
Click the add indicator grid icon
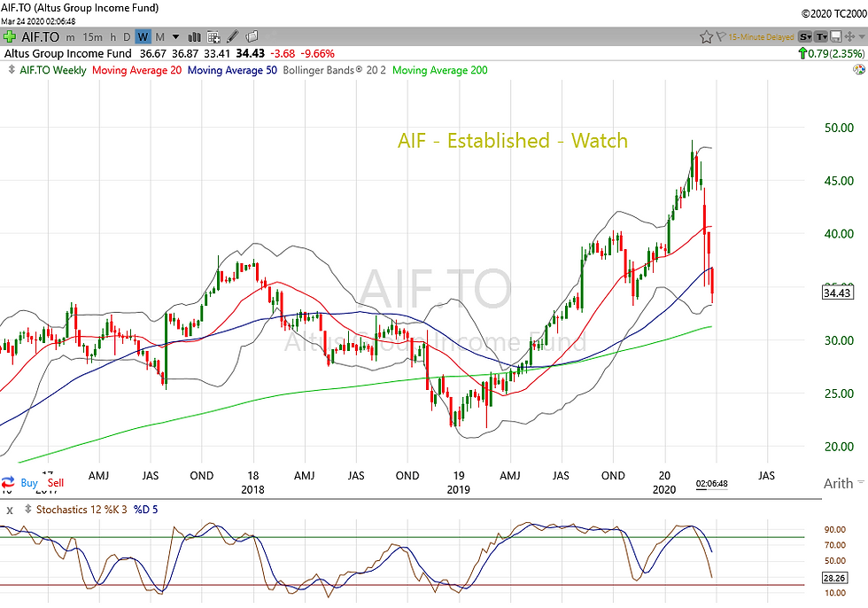click(x=213, y=37)
